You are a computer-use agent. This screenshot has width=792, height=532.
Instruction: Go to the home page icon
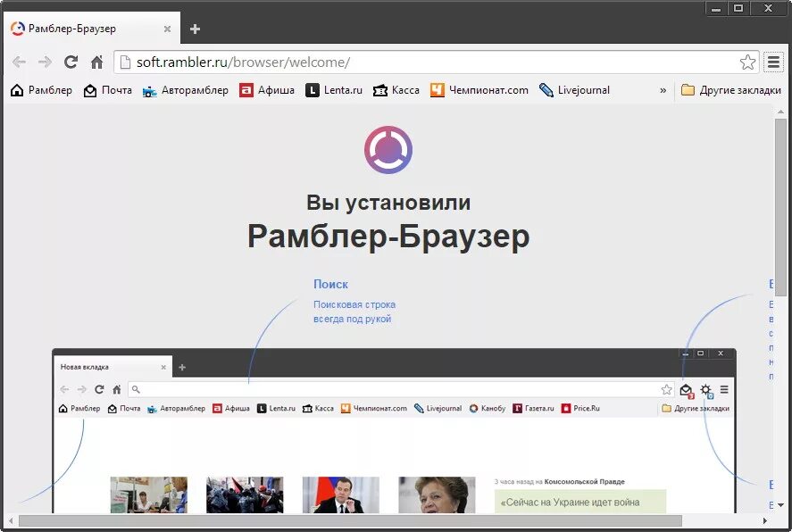point(96,62)
